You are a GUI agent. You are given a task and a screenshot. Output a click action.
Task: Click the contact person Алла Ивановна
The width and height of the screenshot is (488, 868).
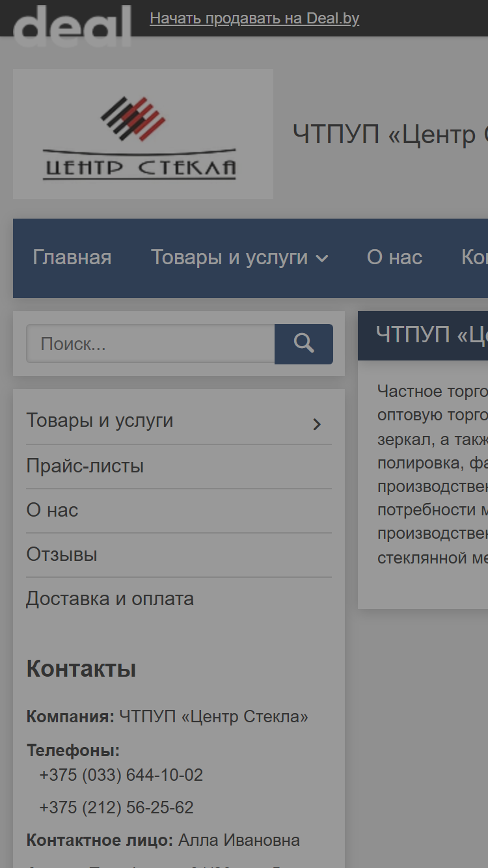pyautogui.click(x=239, y=840)
